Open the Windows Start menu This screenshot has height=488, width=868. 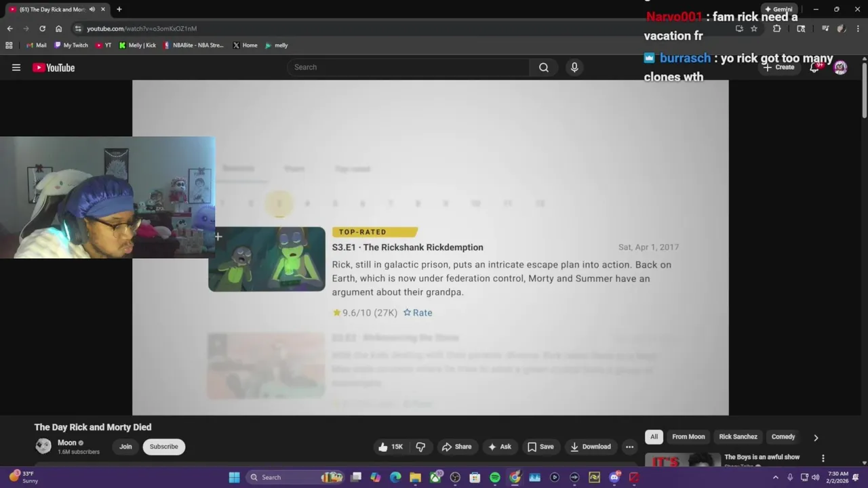pyautogui.click(x=234, y=477)
